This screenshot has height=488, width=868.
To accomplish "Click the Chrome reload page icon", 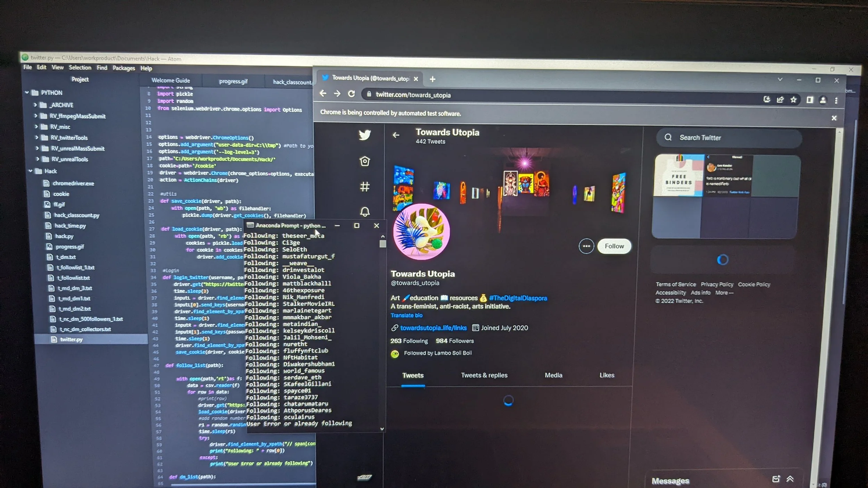I will 351,94.
